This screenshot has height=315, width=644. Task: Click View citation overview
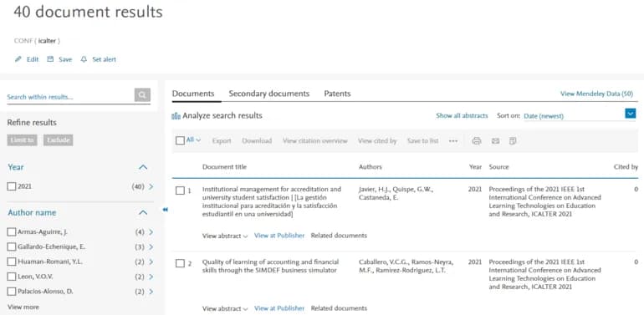coord(315,141)
